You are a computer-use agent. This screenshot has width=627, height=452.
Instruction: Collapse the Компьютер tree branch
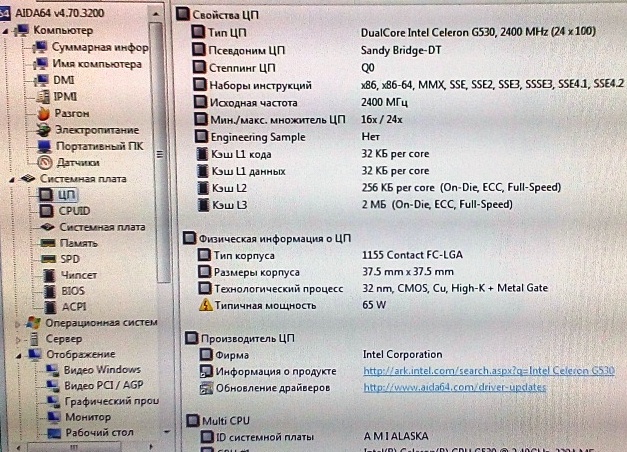[6, 31]
